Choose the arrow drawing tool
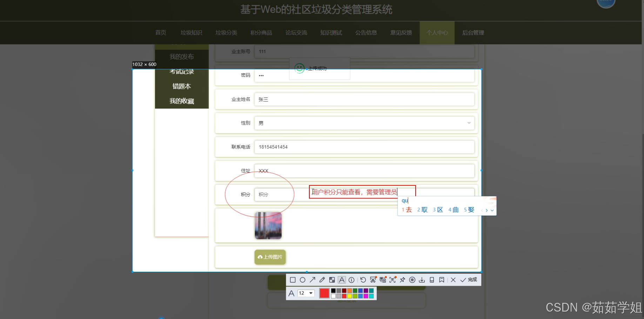644x319 pixels. click(312, 280)
